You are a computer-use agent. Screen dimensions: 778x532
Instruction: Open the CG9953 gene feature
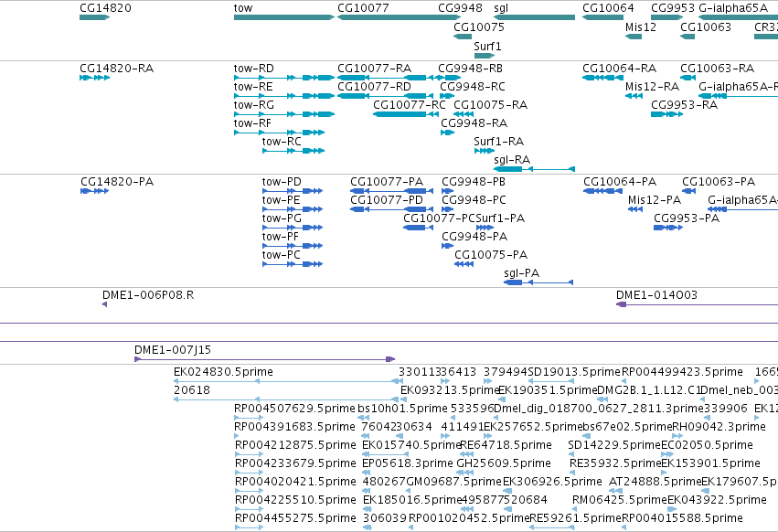(x=666, y=17)
